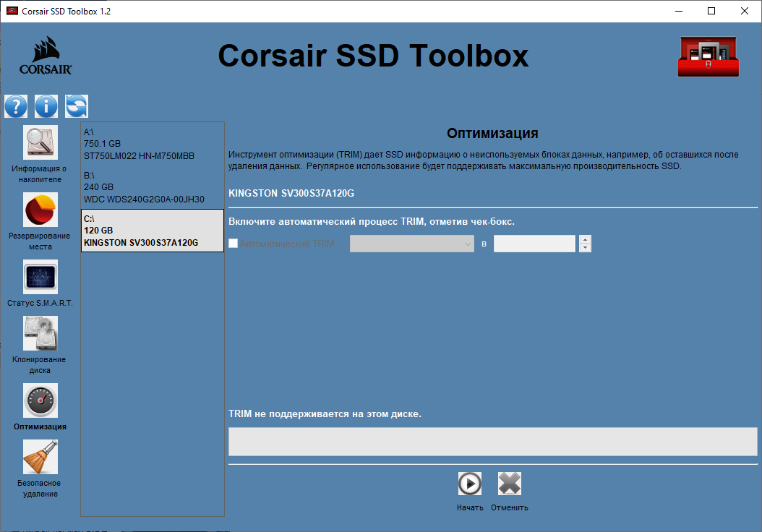762x532 pixels.
Task: Open S.M.A.R.T. status monitor icon
Action: 40,276
